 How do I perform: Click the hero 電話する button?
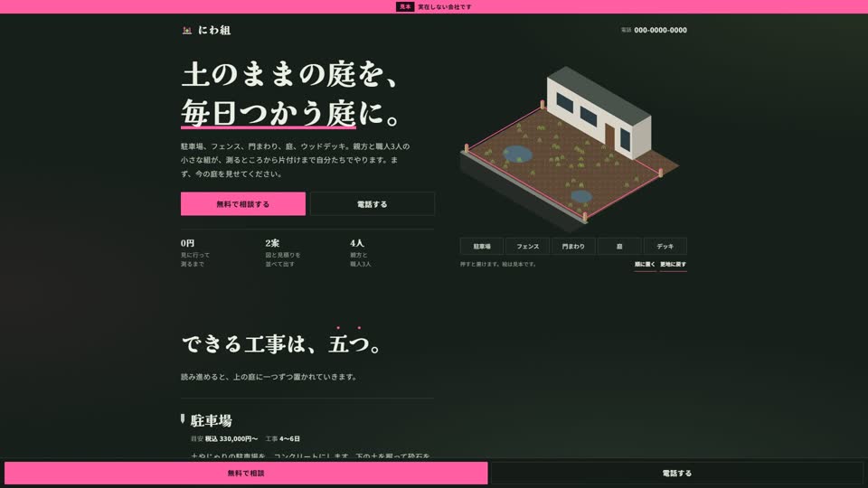[372, 203]
